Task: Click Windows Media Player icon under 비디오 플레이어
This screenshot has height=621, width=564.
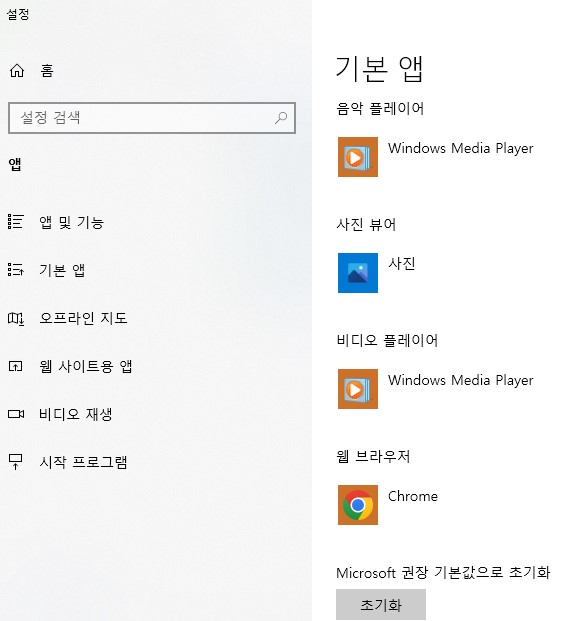Action: (x=358, y=389)
